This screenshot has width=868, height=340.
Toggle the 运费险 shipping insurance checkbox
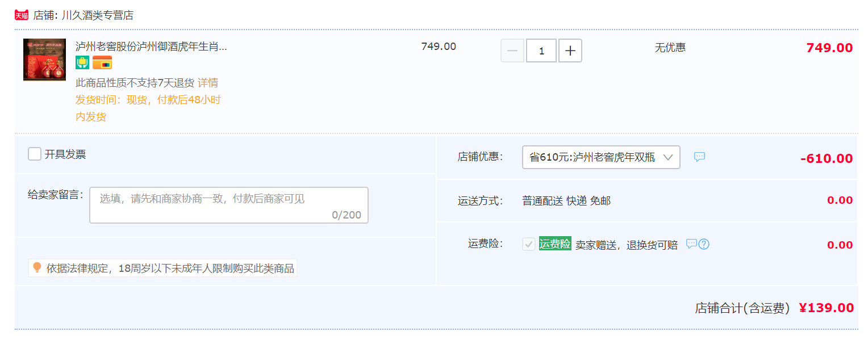coord(529,244)
